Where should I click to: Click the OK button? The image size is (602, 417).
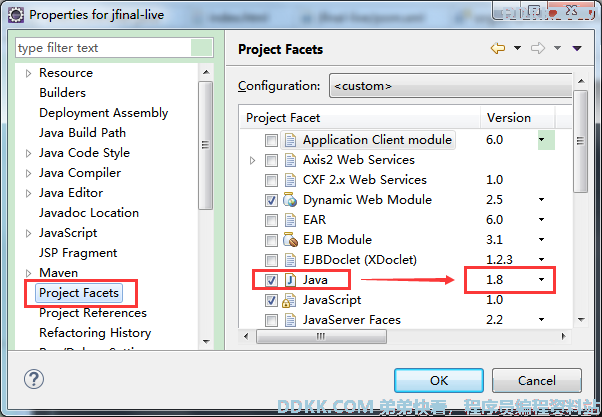point(438,381)
